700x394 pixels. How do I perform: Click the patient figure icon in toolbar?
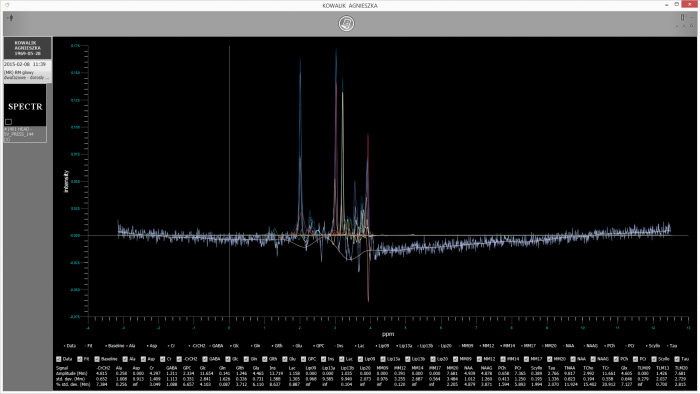click(x=11, y=18)
